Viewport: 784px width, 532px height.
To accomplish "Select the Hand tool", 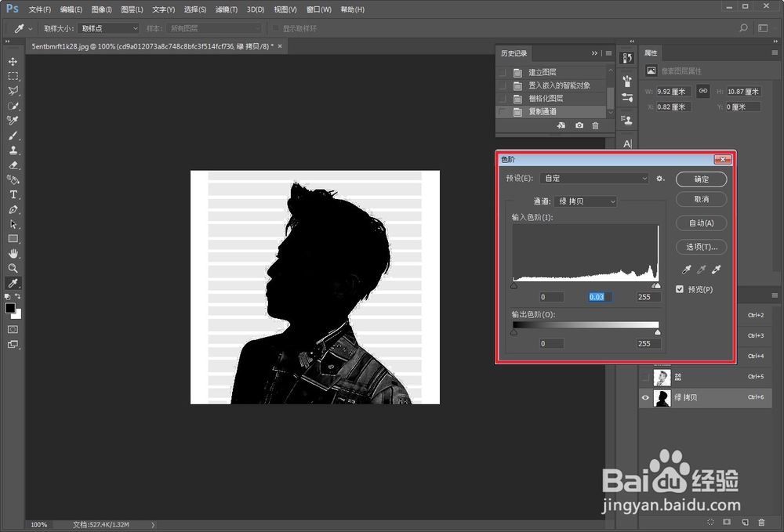I will (x=13, y=254).
